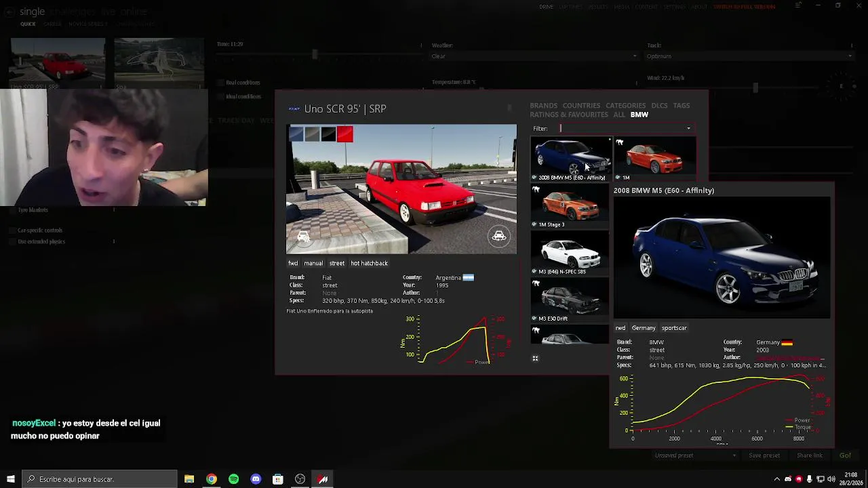Click the 'rwd' tag on BMW M5 tooltip
Viewport: 868px width, 488px height.
tap(620, 328)
